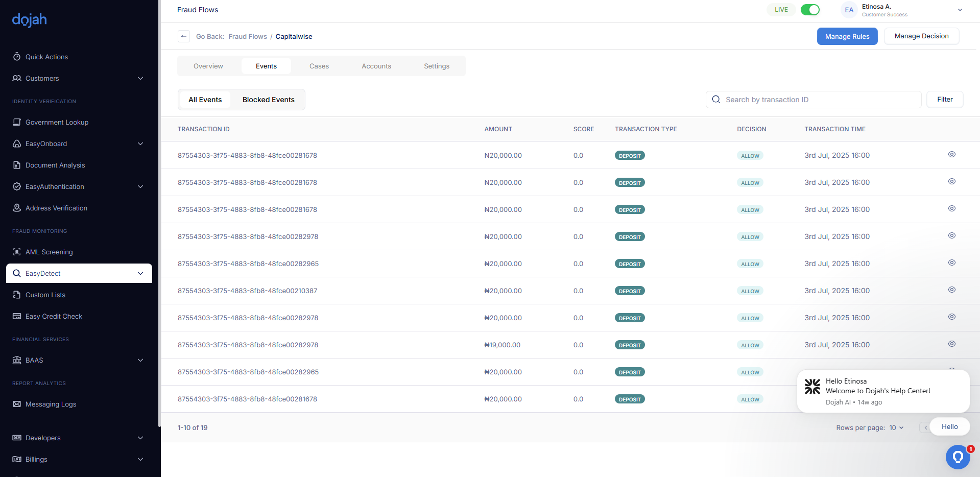This screenshot has height=477, width=980.
Task: Show the Blocked Events tab
Action: [268, 100]
